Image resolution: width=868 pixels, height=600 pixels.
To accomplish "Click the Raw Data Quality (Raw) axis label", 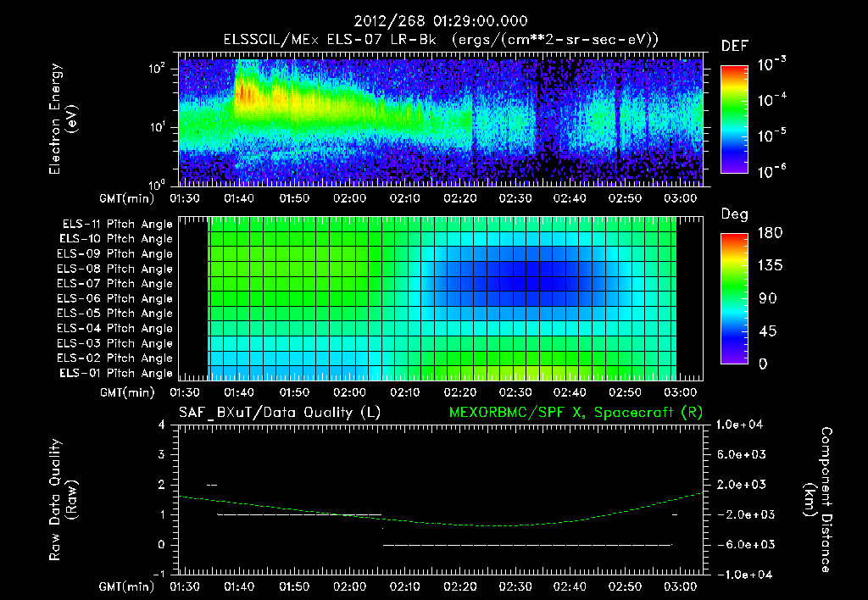I will (x=63, y=500).
